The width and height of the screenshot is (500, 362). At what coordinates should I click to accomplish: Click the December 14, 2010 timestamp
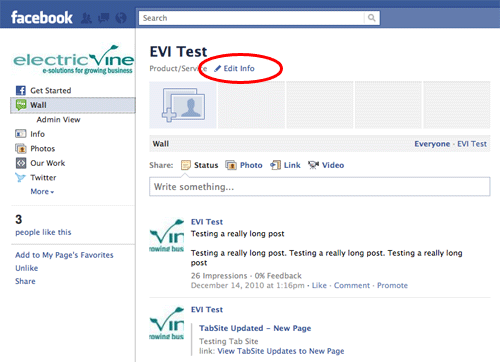click(248, 285)
